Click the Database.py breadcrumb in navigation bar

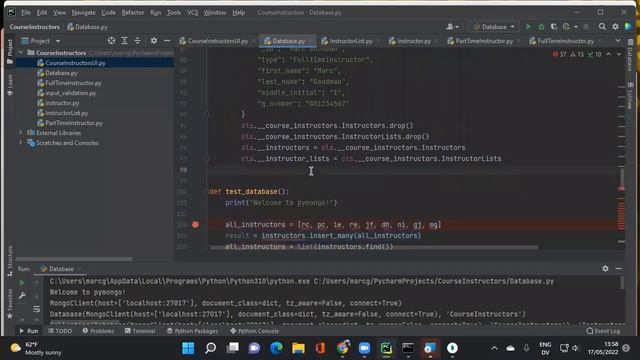tap(87, 27)
